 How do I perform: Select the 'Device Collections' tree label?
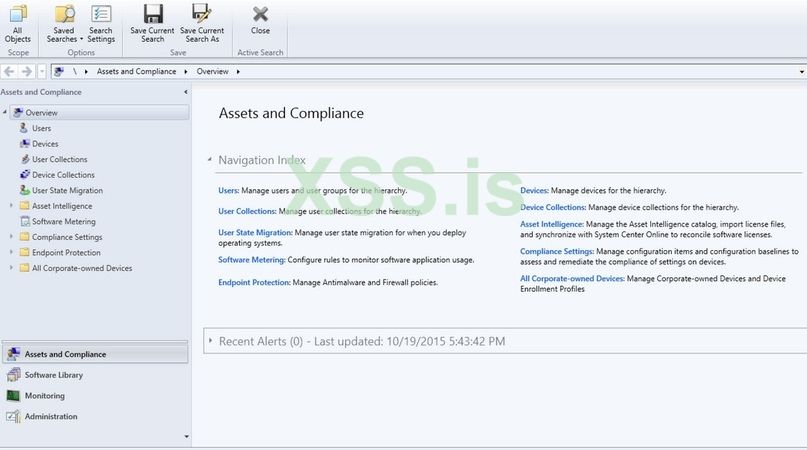(x=63, y=175)
